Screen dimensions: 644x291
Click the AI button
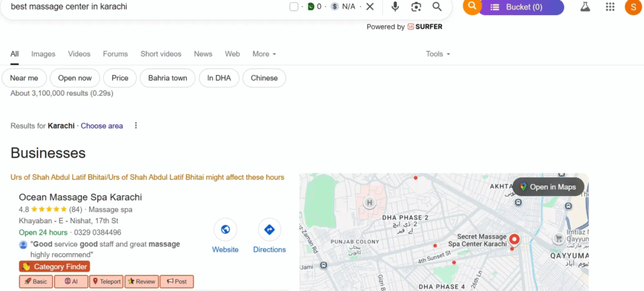[71, 282]
